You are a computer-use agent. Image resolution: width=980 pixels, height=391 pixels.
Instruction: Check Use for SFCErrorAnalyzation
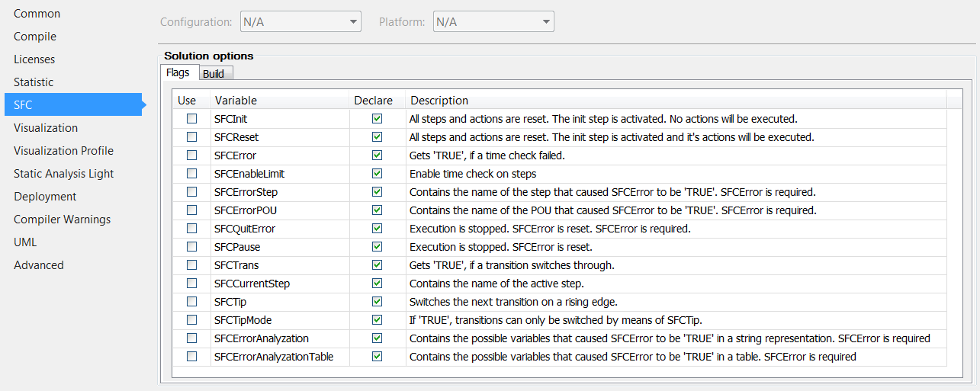191,338
